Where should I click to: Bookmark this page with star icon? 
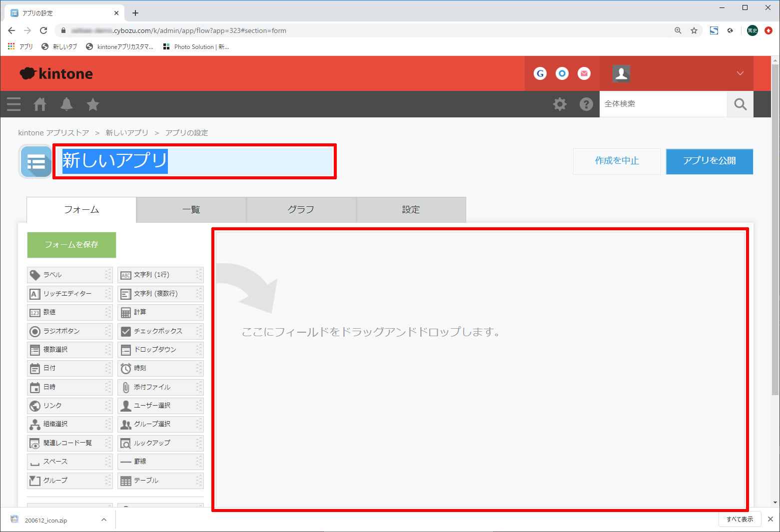pyautogui.click(x=694, y=30)
